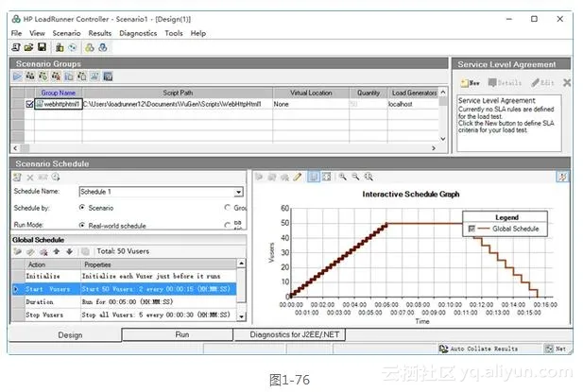Click the Scenario Groups table scroll-down arrow
583x392 pixels.
pyautogui.click(x=443, y=139)
